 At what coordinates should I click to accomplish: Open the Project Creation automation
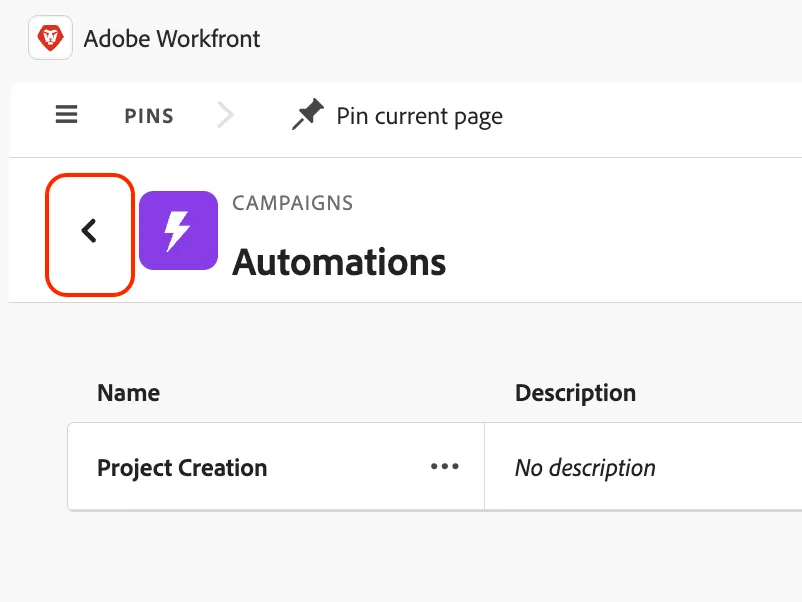182,467
